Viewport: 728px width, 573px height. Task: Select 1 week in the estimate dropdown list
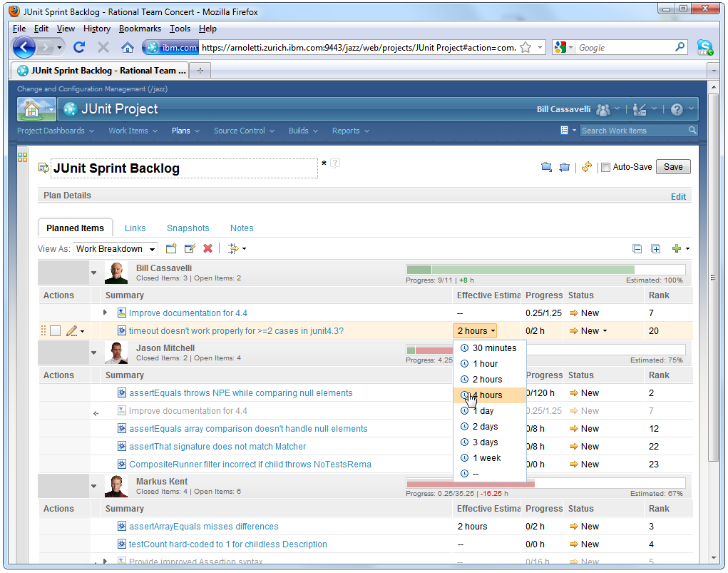(x=486, y=458)
